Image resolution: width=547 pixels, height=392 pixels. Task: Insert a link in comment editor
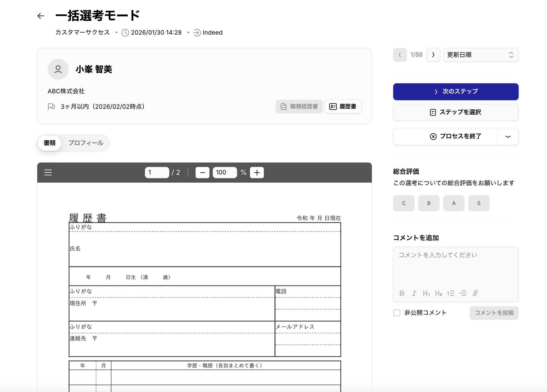(x=475, y=293)
